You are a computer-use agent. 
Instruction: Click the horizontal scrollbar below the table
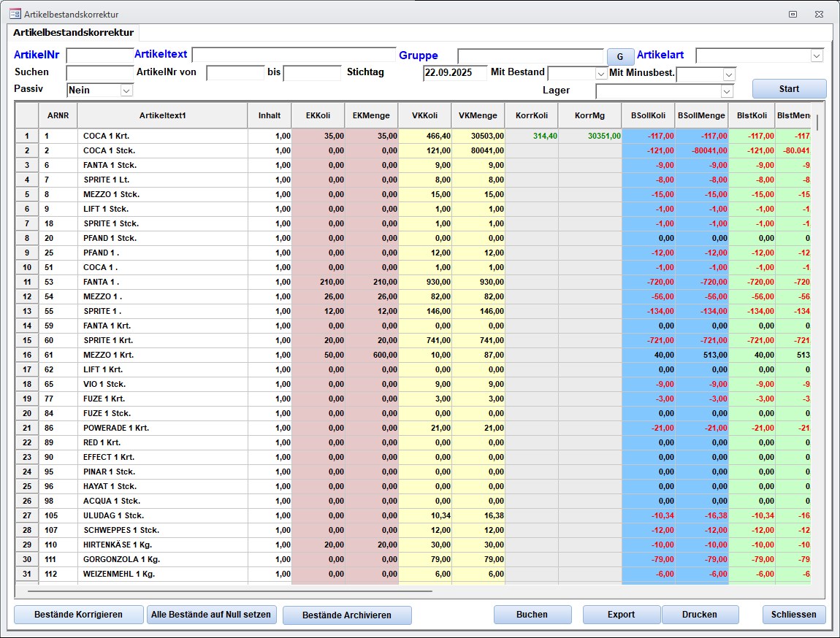pos(230,591)
